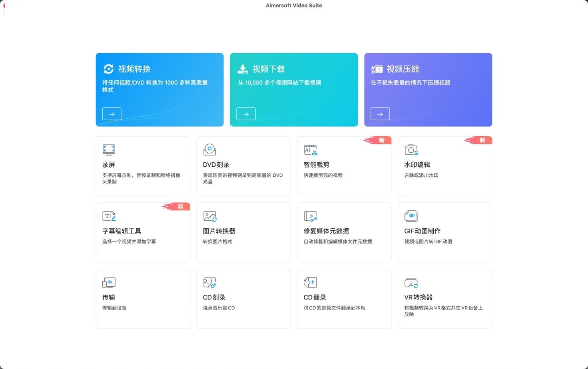Select the VR转换器 headset icon
Viewport: 588px width, 369px height.
411,283
